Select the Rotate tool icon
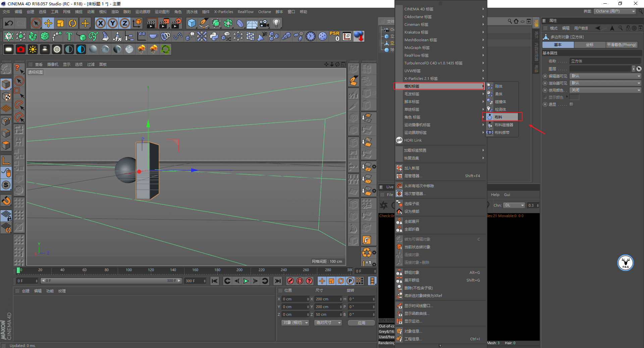This screenshot has width=644, height=348. coord(72,23)
